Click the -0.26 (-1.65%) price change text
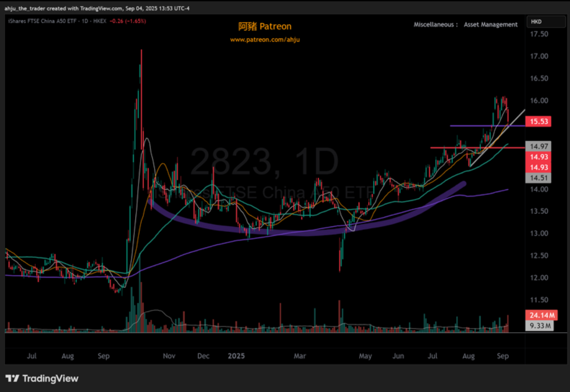Screen dimensions: 570x392 pyautogui.click(x=128, y=21)
